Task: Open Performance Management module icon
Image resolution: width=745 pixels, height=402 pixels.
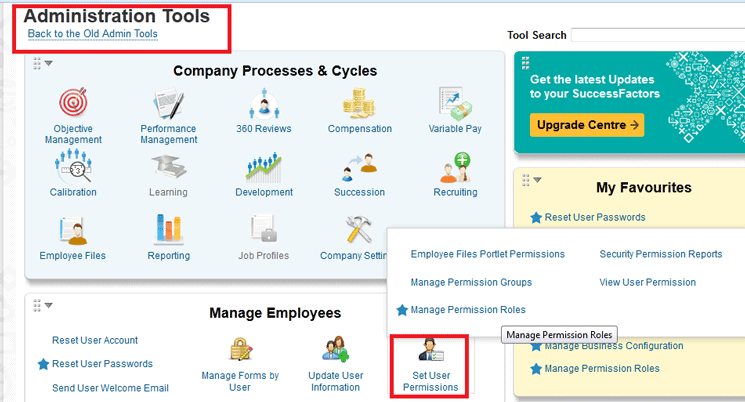Action: pyautogui.click(x=168, y=104)
